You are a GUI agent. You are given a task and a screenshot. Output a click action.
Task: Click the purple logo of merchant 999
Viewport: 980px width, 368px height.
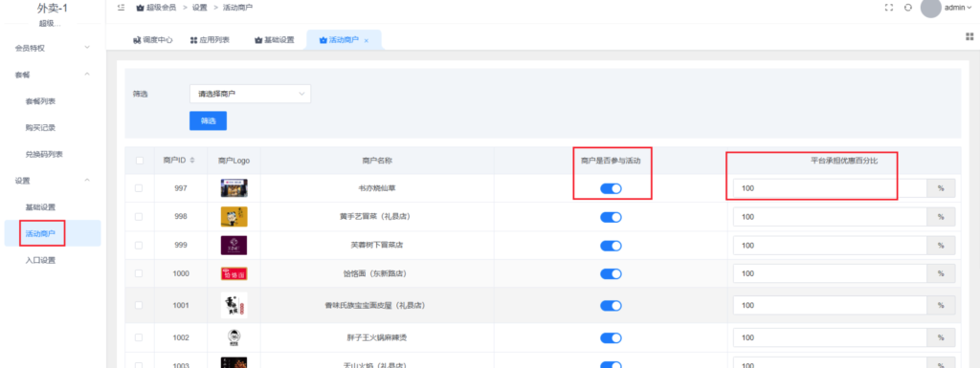pos(234,245)
